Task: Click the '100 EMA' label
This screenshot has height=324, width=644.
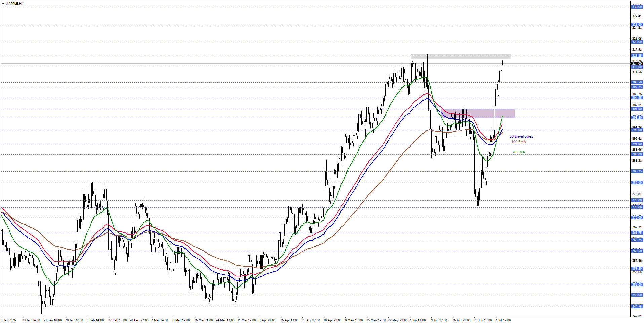Action: coord(519,142)
